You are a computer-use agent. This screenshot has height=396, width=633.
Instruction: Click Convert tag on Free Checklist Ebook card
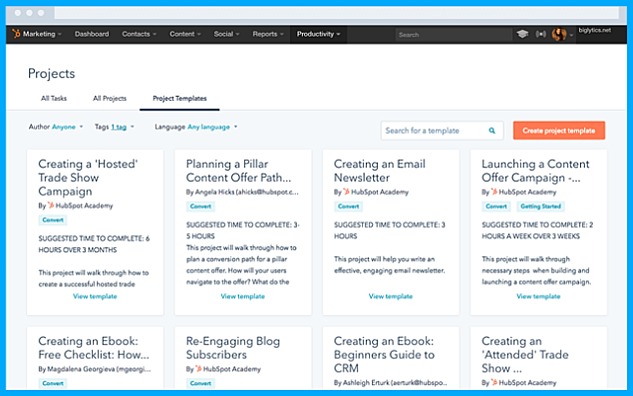coord(53,383)
